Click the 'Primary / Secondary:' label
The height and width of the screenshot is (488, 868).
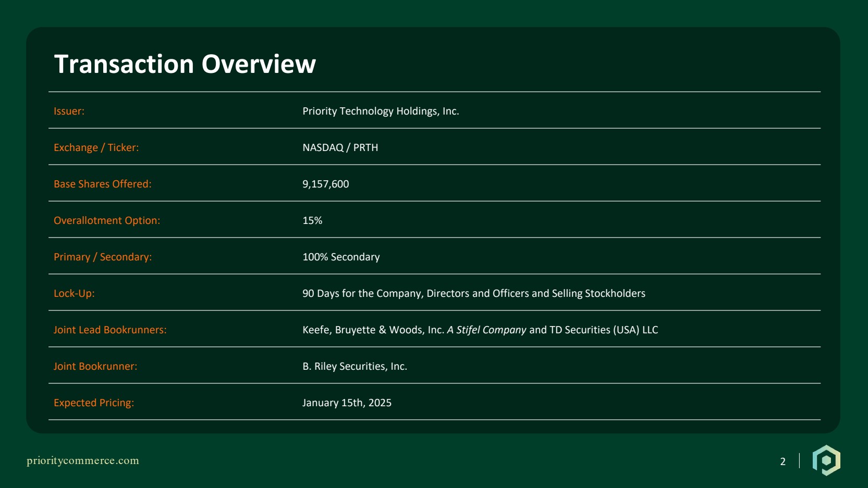(x=103, y=257)
